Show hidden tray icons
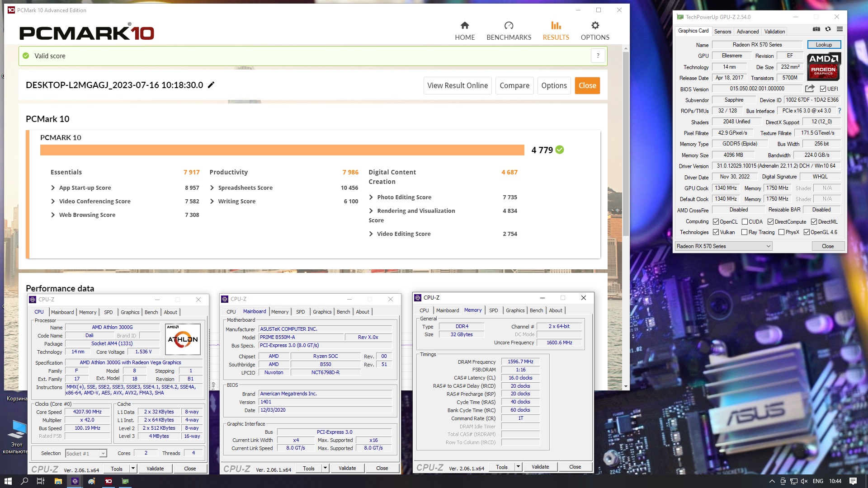 772,481
